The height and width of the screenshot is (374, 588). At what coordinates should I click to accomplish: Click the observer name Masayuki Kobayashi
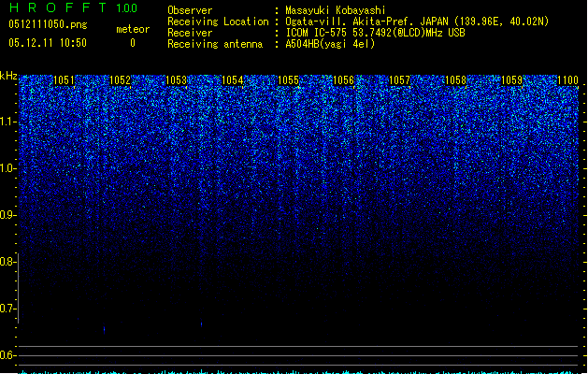point(336,10)
